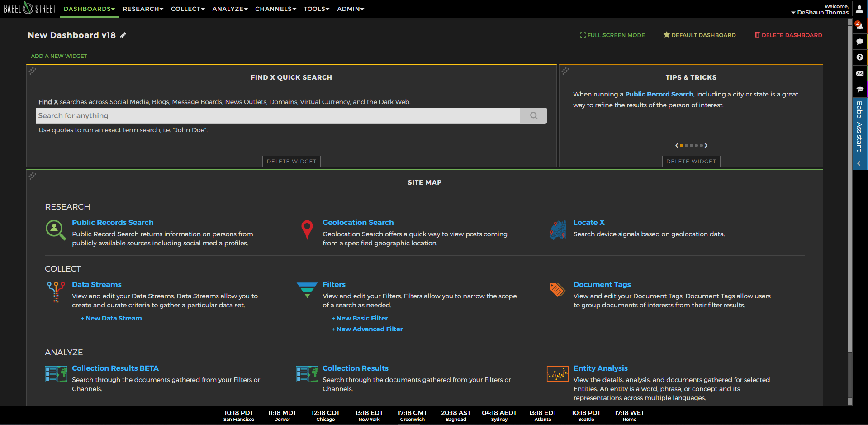Click + New Advanced Filter
868x425 pixels.
367,329
